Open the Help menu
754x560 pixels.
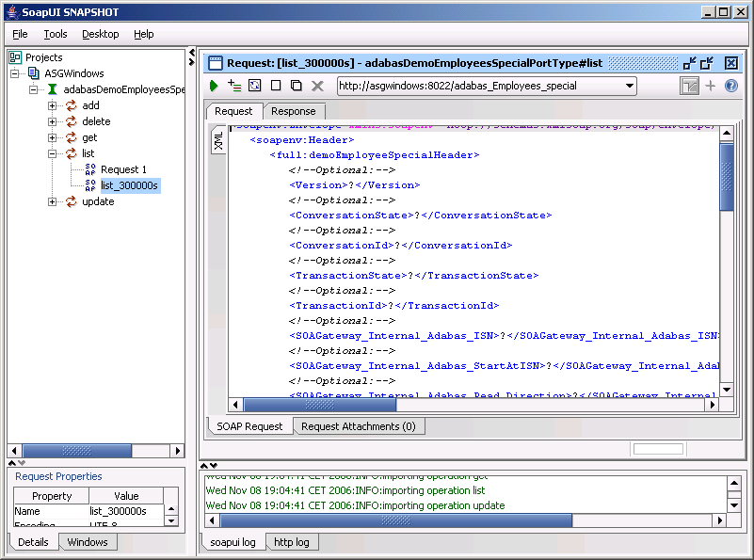[x=144, y=34]
